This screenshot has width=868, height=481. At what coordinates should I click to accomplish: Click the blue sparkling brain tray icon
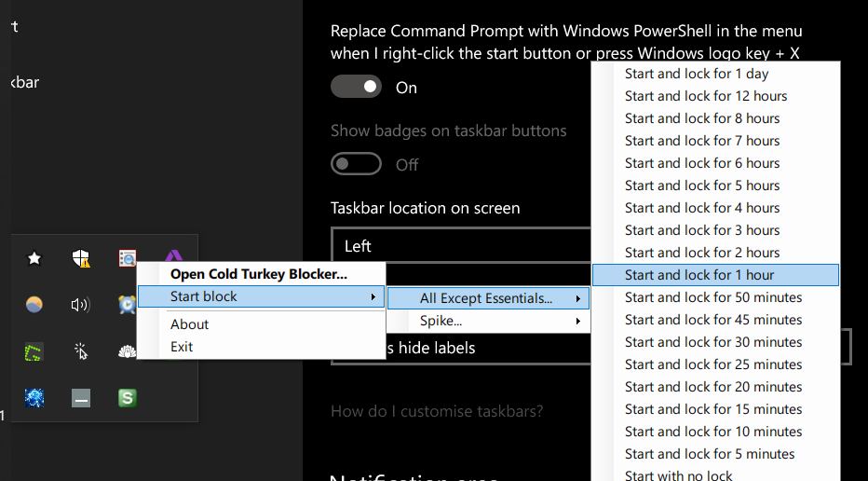point(34,398)
